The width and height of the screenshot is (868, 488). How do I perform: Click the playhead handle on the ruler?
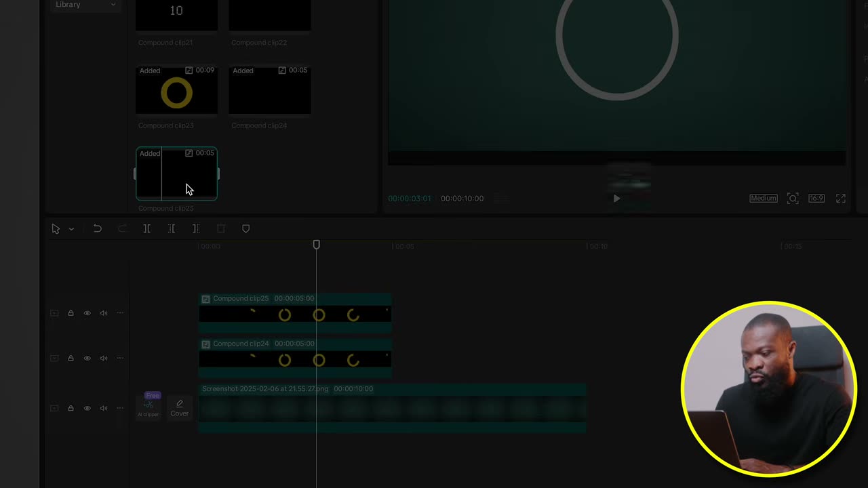point(317,245)
